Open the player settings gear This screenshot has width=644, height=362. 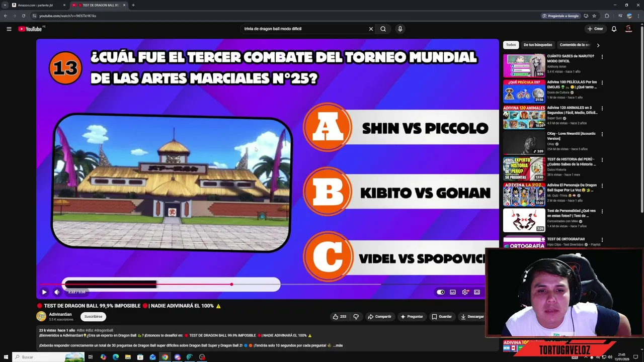click(465, 292)
